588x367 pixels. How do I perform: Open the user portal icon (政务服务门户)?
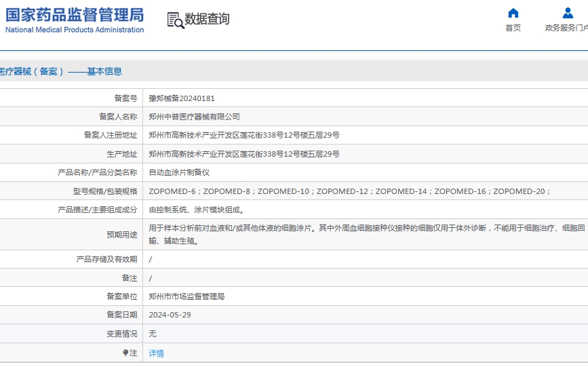pyautogui.click(x=568, y=13)
